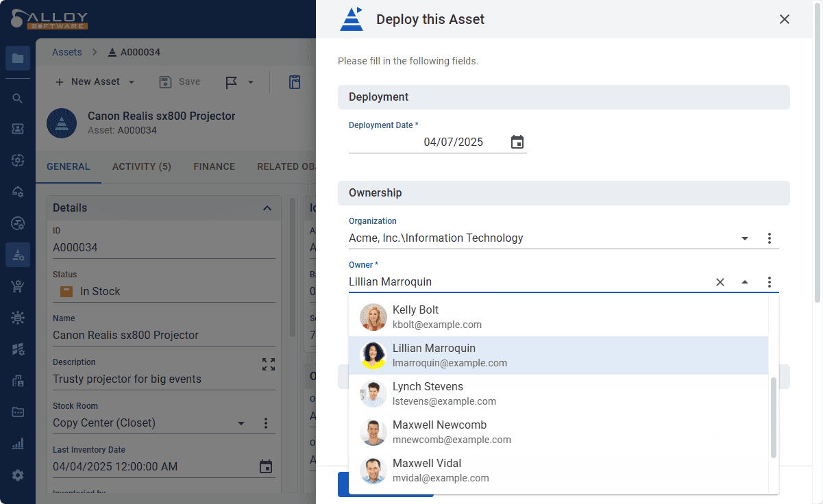
Task: Open the settings gear in sidebar
Action: click(x=18, y=475)
